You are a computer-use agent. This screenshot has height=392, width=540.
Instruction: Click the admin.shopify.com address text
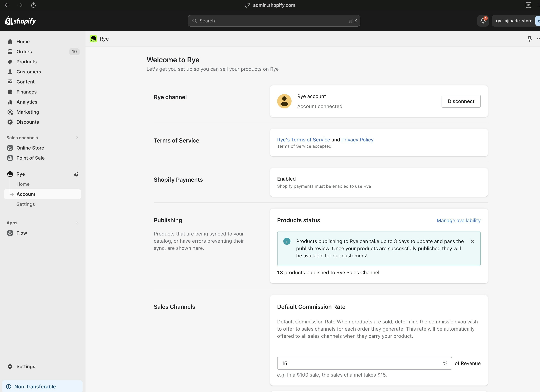[274, 5]
